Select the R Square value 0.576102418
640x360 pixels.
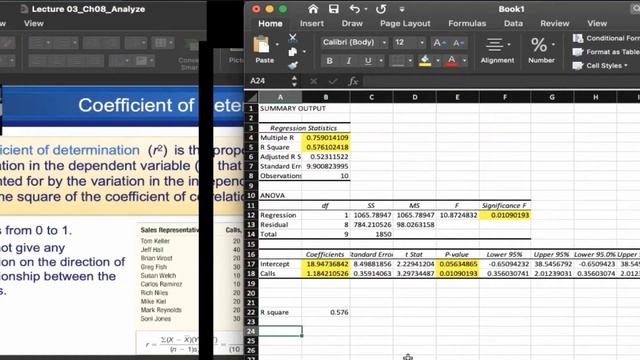coord(326,147)
